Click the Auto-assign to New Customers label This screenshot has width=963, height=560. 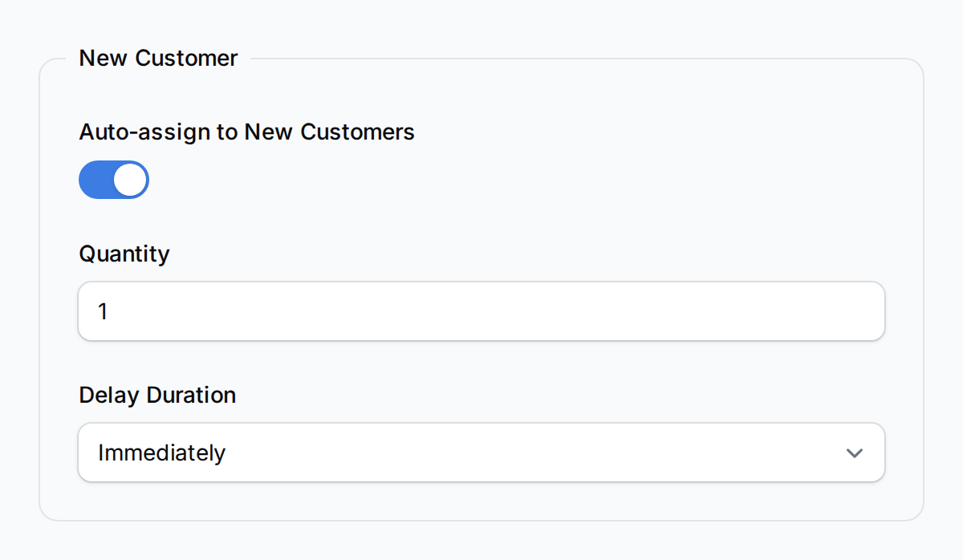coord(246,132)
